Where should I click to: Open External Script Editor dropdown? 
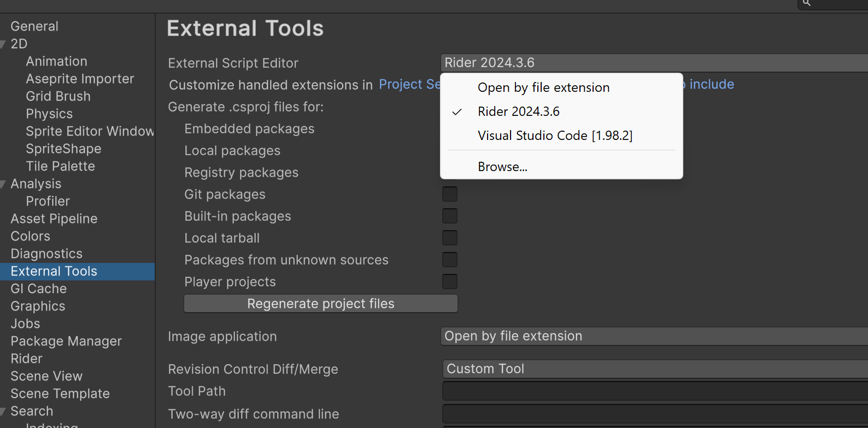[654, 63]
